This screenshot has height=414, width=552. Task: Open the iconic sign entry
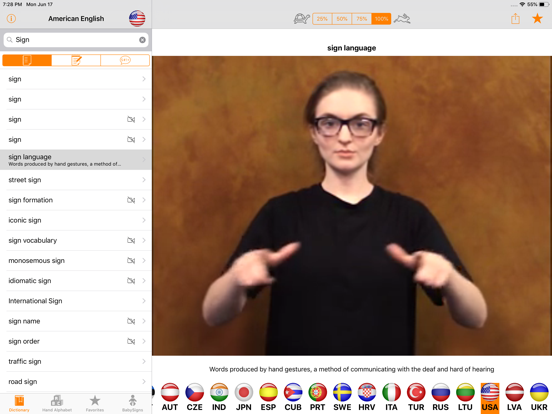(76, 220)
